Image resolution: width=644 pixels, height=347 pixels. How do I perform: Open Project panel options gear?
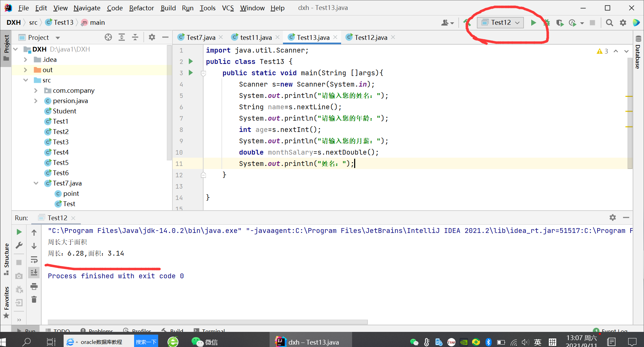pyautogui.click(x=152, y=37)
